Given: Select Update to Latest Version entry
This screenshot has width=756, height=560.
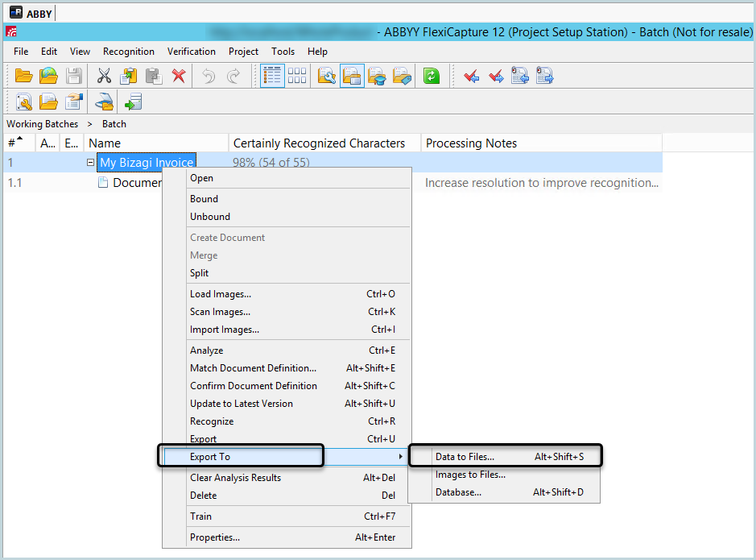Looking at the screenshot, I should point(287,404).
